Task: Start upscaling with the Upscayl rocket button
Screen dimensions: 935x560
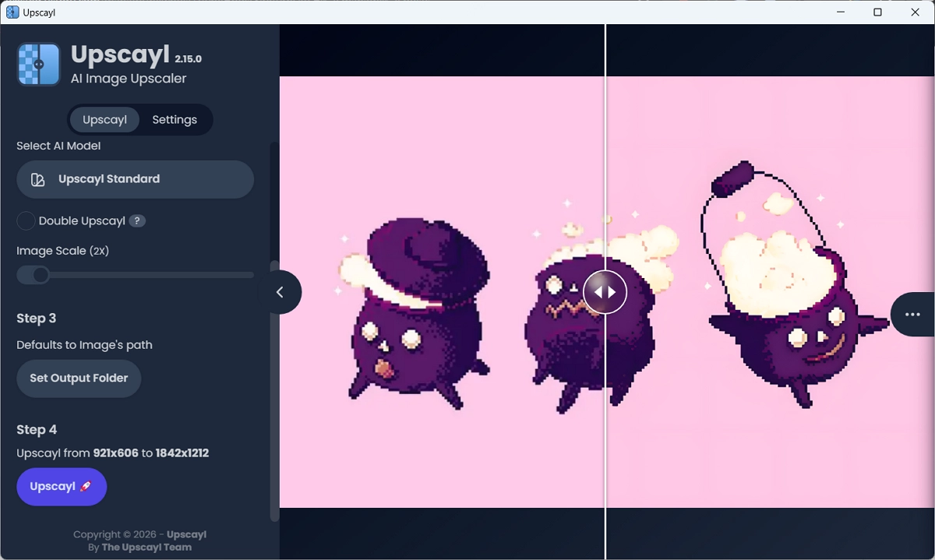Action: point(62,487)
